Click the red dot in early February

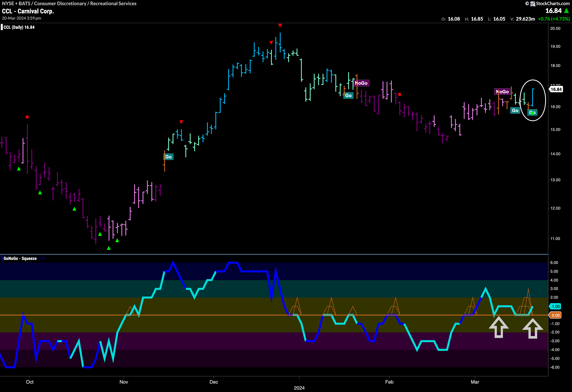pyautogui.click(x=399, y=95)
